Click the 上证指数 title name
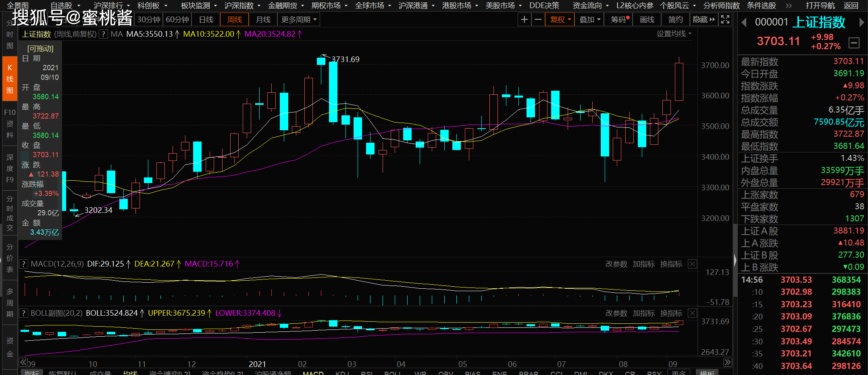This screenshot has width=868, height=375. [818, 22]
